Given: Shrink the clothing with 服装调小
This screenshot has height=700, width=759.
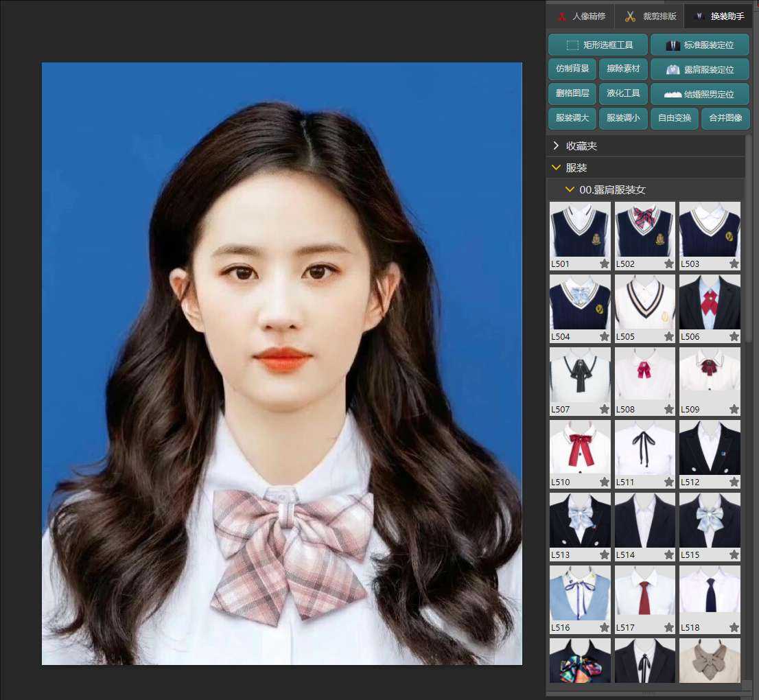Looking at the screenshot, I should pyautogui.click(x=623, y=117).
